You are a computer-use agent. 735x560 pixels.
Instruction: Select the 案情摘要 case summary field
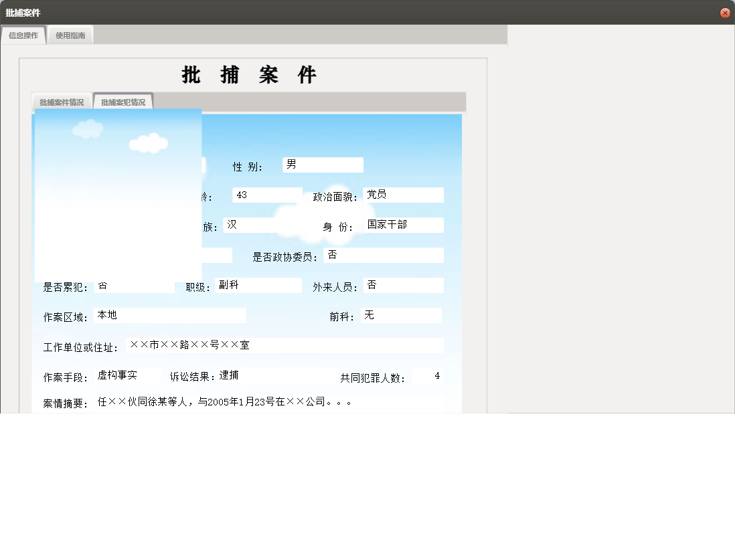coord(268,403)
